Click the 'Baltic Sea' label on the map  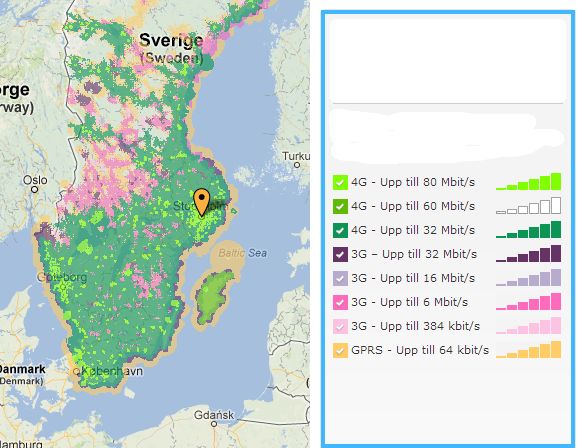(x=243, y=253)
